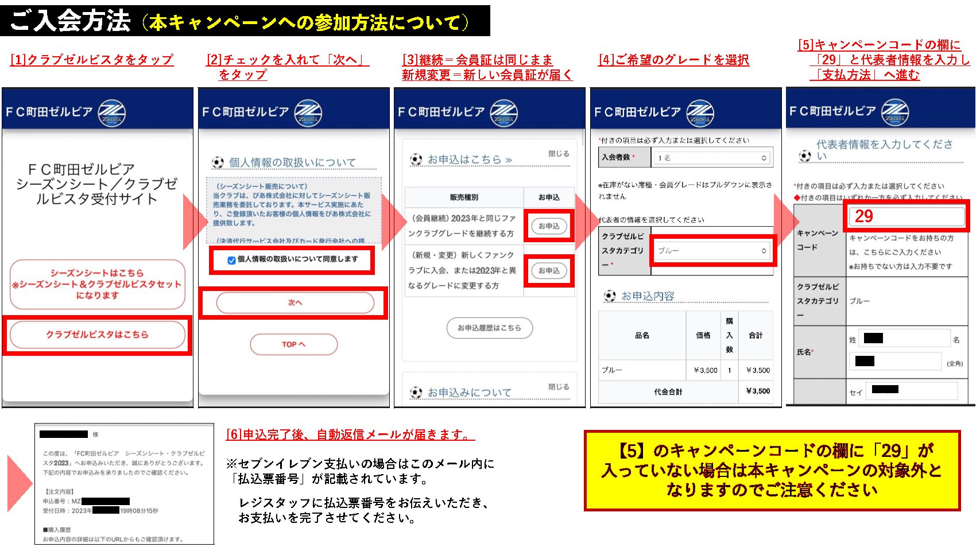Viewport: 980px width, 551px height.
Task: Tap the シーズンシートはこちら button
Action: point(97,284)
